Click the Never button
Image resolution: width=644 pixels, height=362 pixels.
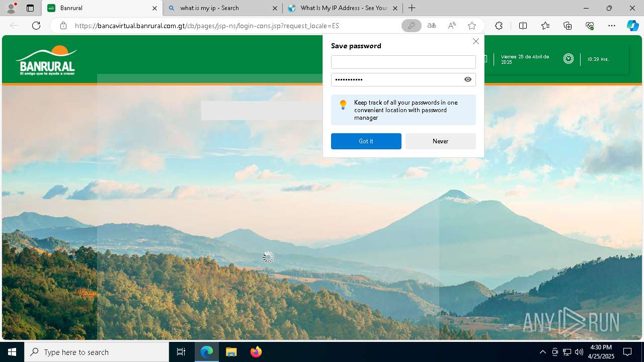click(441, 141)
